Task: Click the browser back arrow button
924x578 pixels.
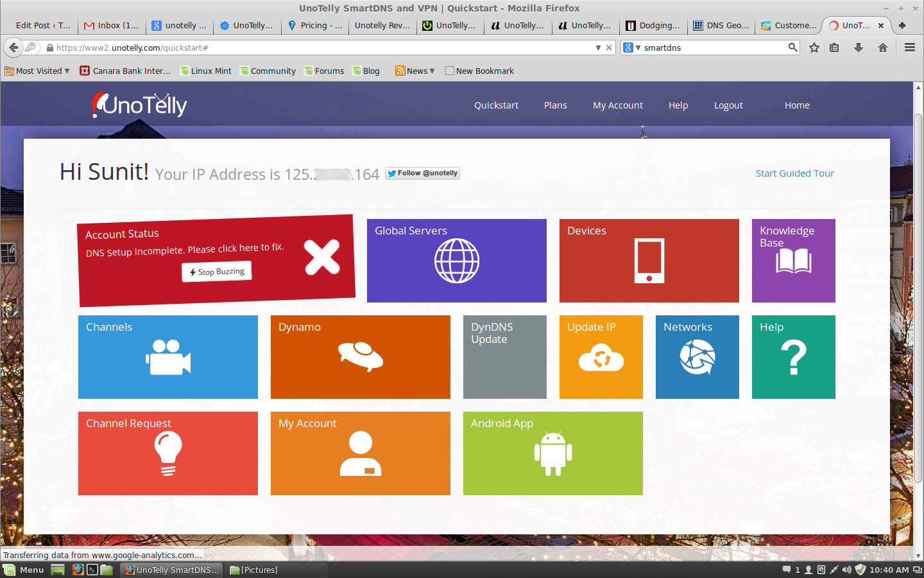Action: (13, 48)
